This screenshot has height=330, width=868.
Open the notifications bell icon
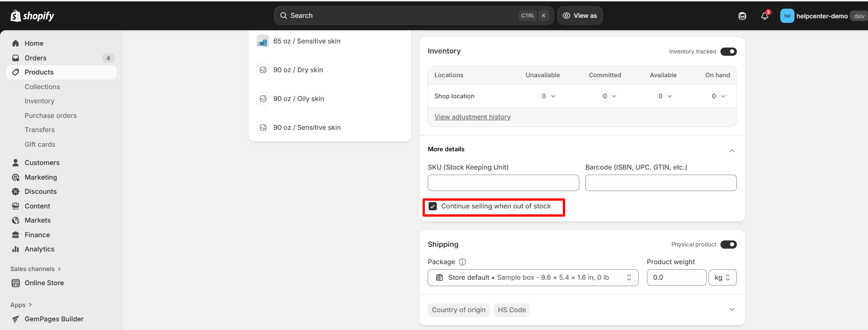click(765, 16)
